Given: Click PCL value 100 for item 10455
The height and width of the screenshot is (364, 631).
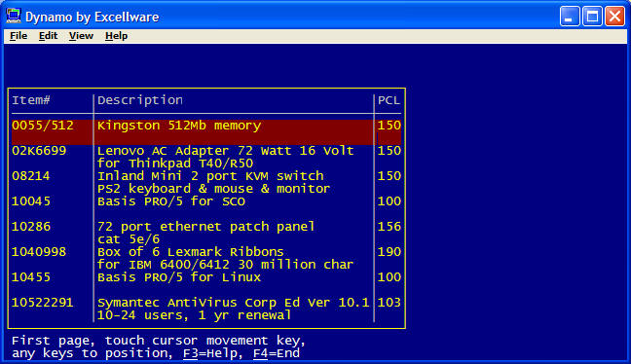Looking at the screenshot, I should coord(390,277).
